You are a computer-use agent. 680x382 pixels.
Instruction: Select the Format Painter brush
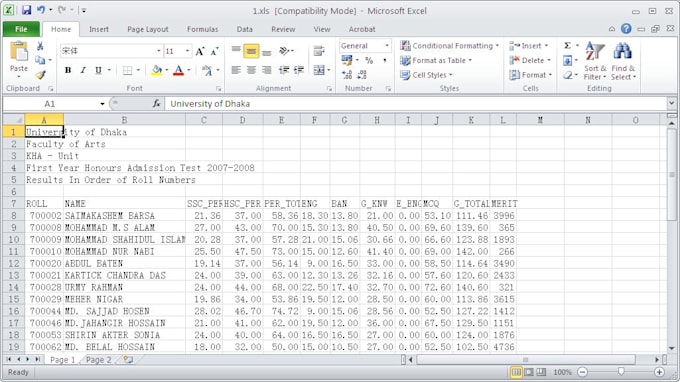(40, 75)
